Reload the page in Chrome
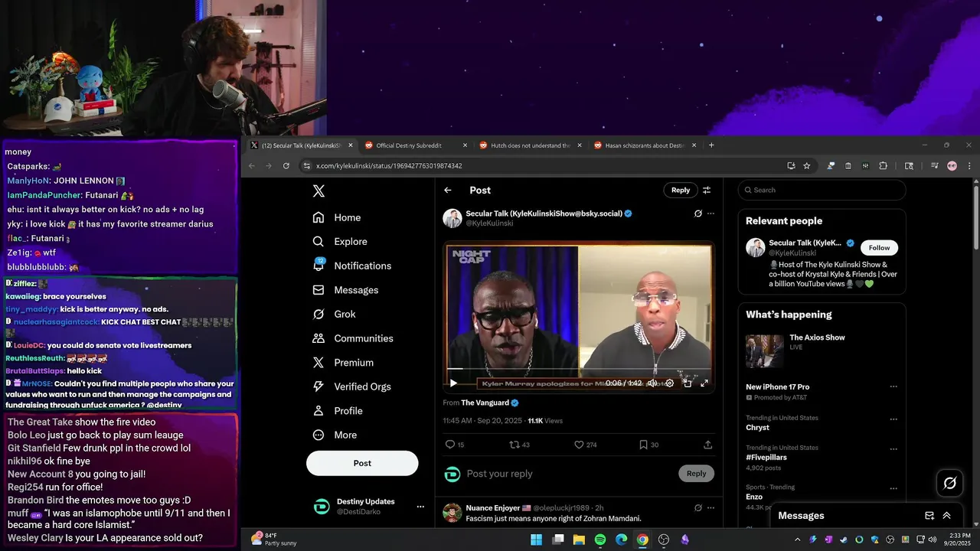980x551 pixels. point(286,165)
